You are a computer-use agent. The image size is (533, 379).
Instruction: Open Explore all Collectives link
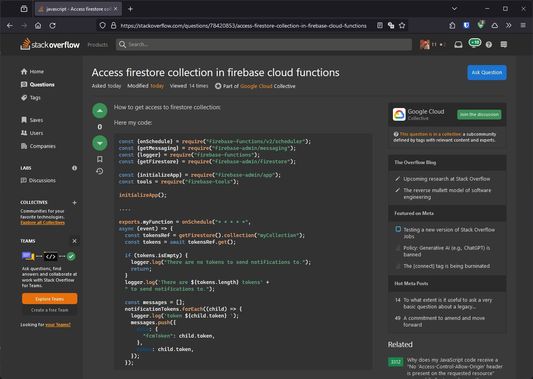42,223
